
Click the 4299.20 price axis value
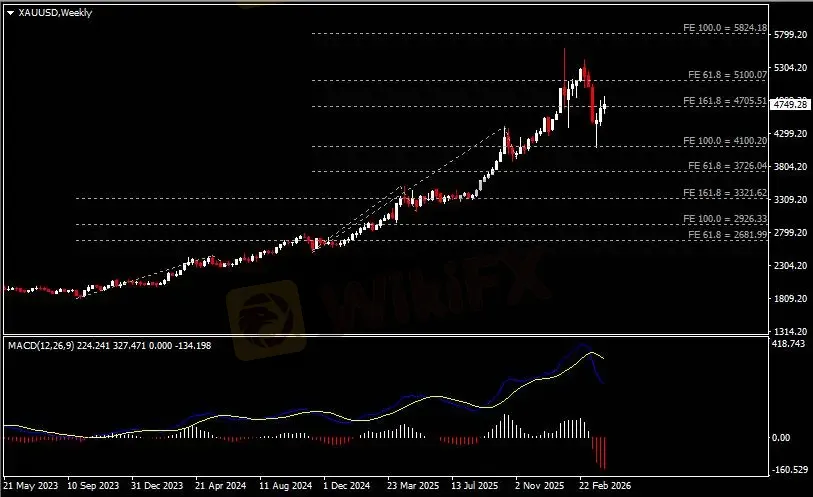point(790,134)
